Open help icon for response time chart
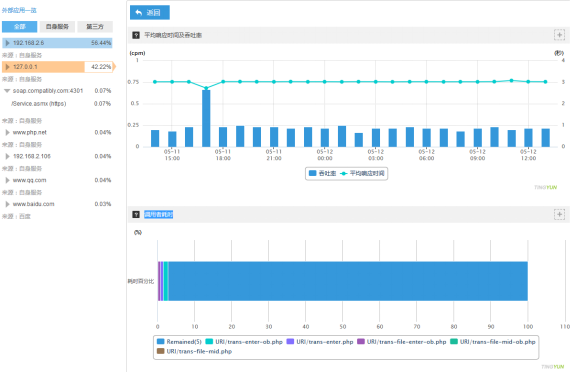The height and width of the screenshot is (372, 576). click(136, 35)
